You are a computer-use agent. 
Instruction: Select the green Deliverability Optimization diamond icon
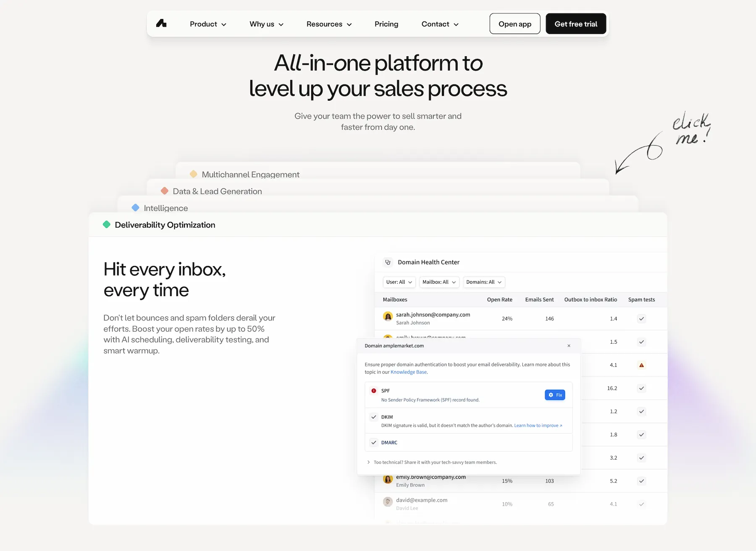click(107, 225)
